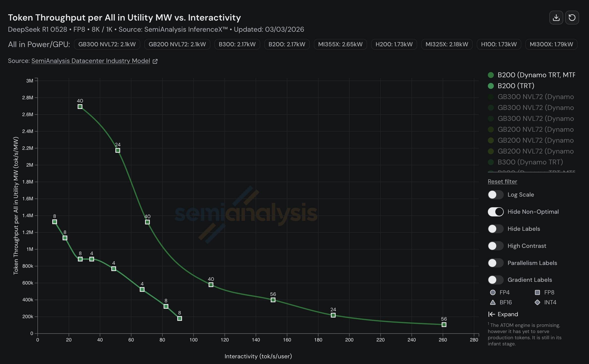Click the Expand arrow icon

(x=491, y=314)
